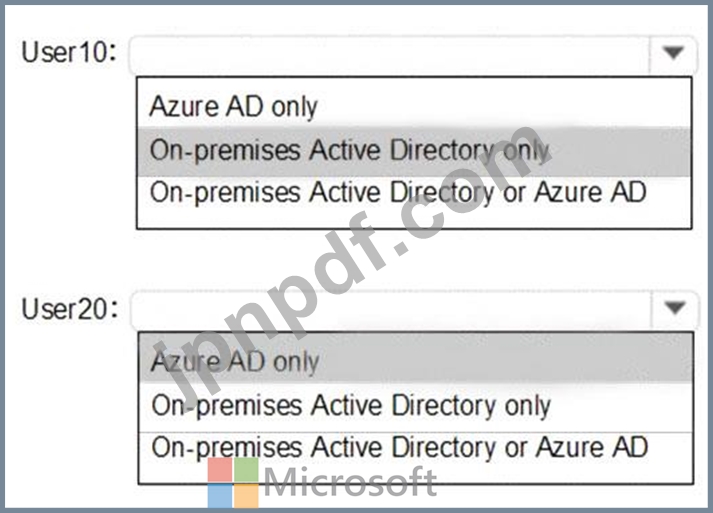Click the green square of Microsoft logo

(x=246, y=470)
